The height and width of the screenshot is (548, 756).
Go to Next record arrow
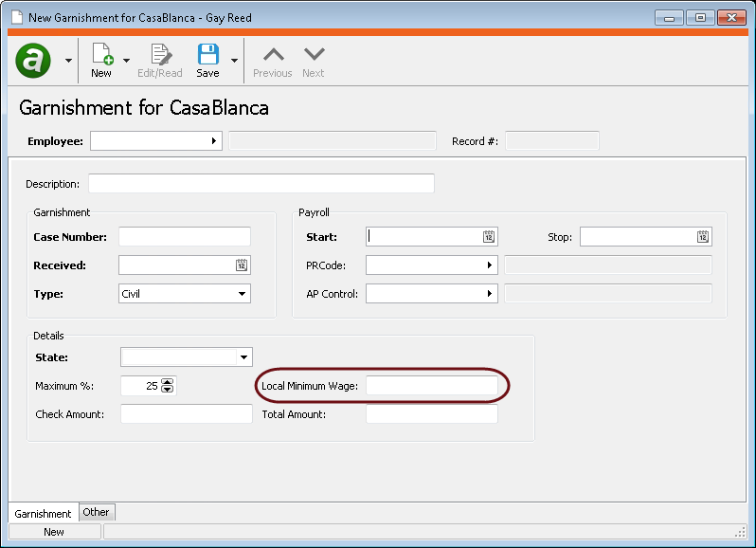(x=314, y=55)
